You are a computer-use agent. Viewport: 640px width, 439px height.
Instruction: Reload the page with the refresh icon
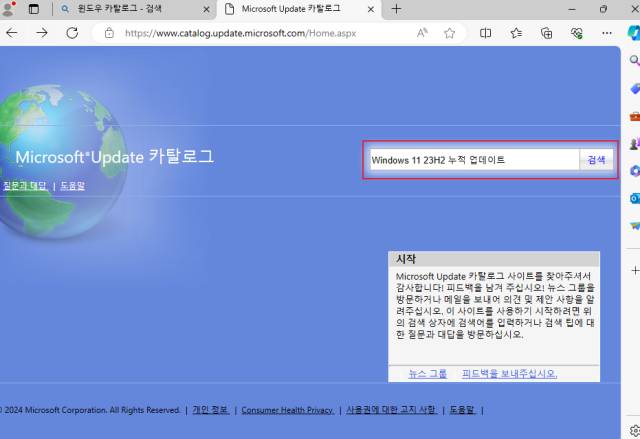pos(72,33)
